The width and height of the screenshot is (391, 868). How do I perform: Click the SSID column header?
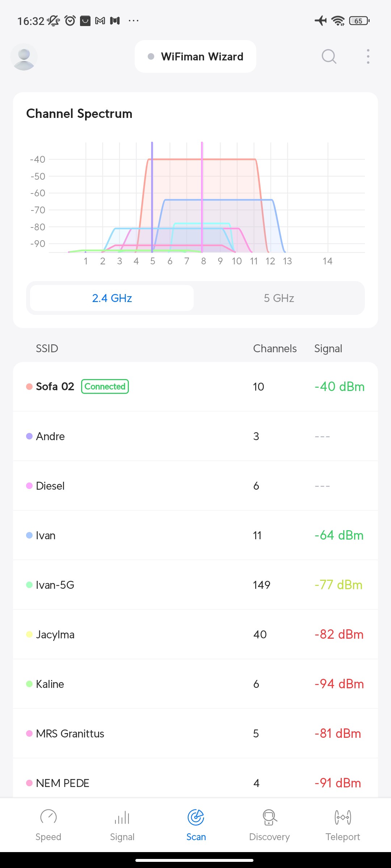tap(47, 349)
